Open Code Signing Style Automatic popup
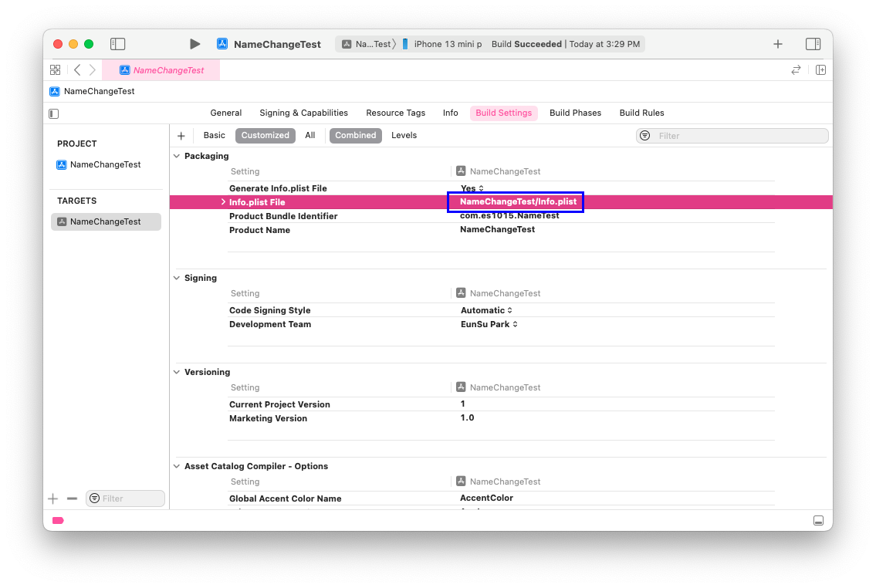Screen dimensions: 876x588 (486, 310)
